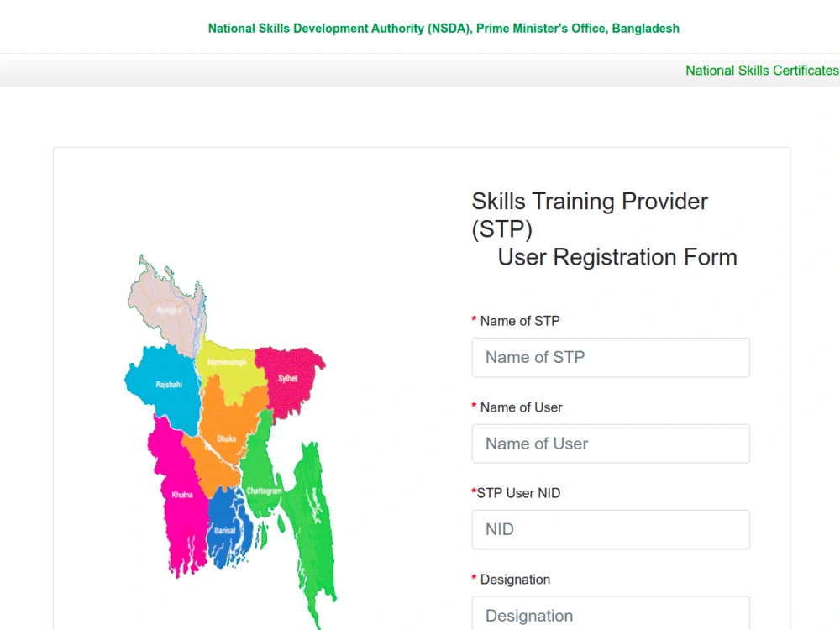Click the "Name of STP" field label

tap(520, 321)
